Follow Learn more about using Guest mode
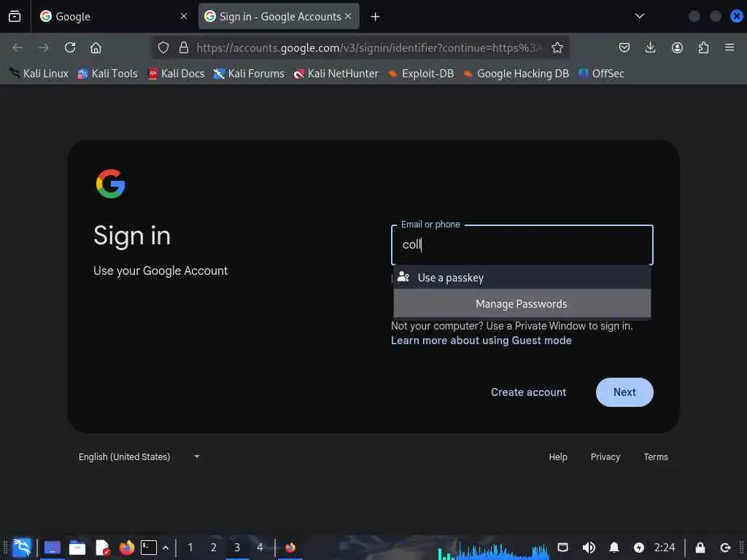 (481, 341)
